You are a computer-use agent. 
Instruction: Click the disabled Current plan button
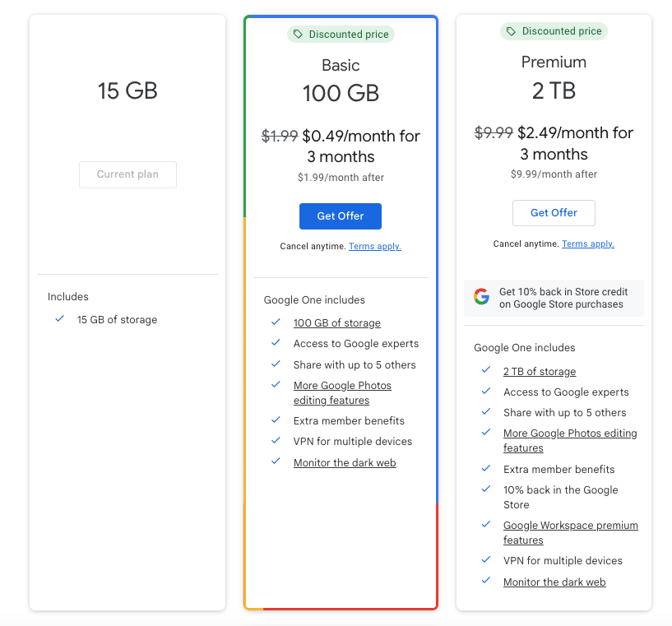pyautogui.click(x=127, y=174)
